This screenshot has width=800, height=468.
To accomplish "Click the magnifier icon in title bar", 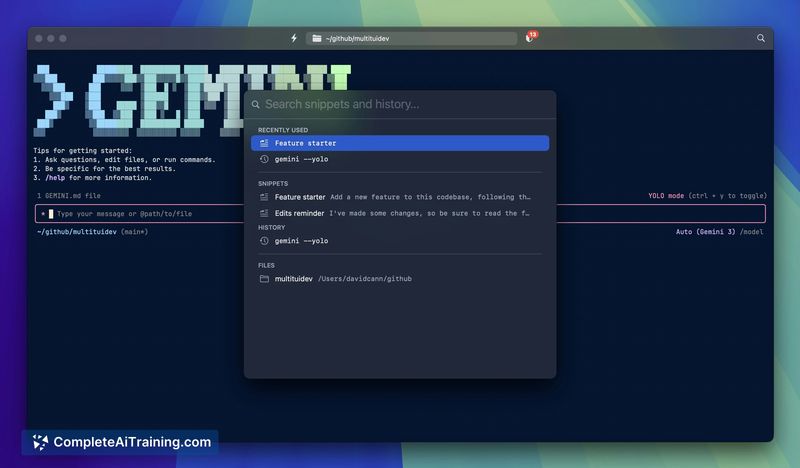I will (761, 38).
